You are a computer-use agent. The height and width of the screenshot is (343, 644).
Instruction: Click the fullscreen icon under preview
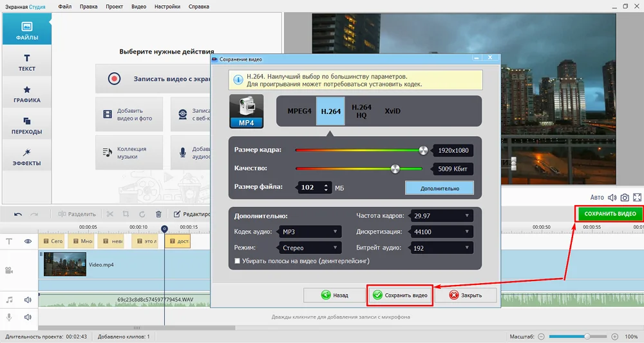tap(637, 197)
